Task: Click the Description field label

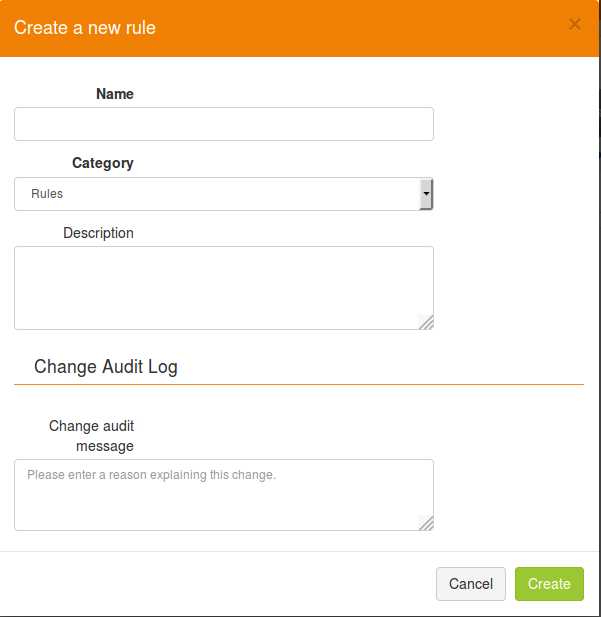Action: click(x=98, y=233)
